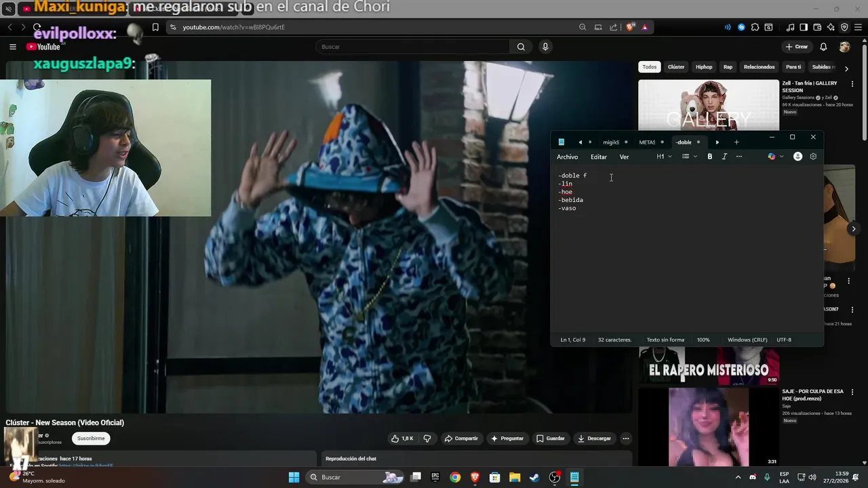Open the media control music note icon

tap(790, 27)
